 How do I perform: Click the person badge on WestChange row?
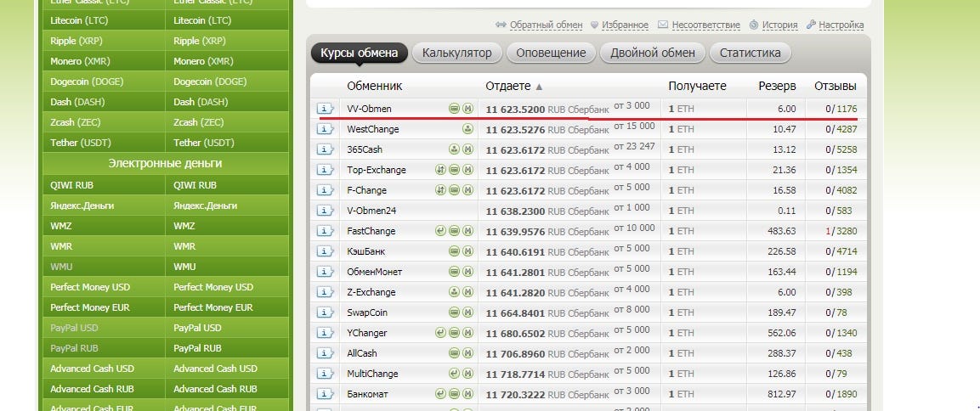pos(468,129)
